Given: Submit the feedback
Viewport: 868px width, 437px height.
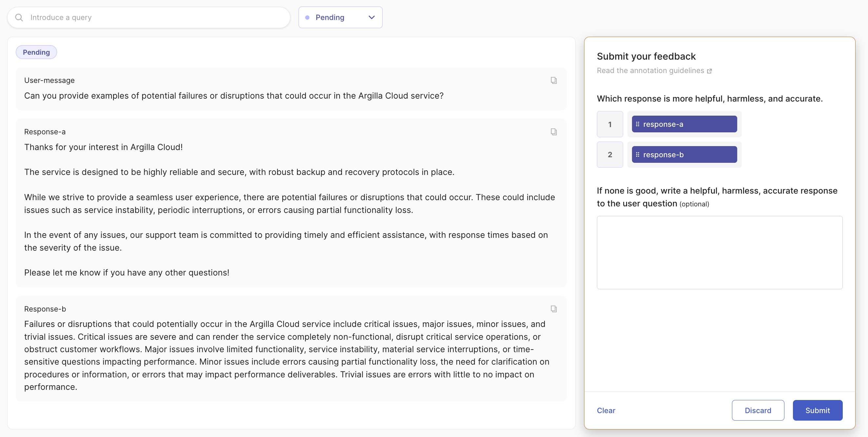Looking at the screenshot, I should 818,410.
